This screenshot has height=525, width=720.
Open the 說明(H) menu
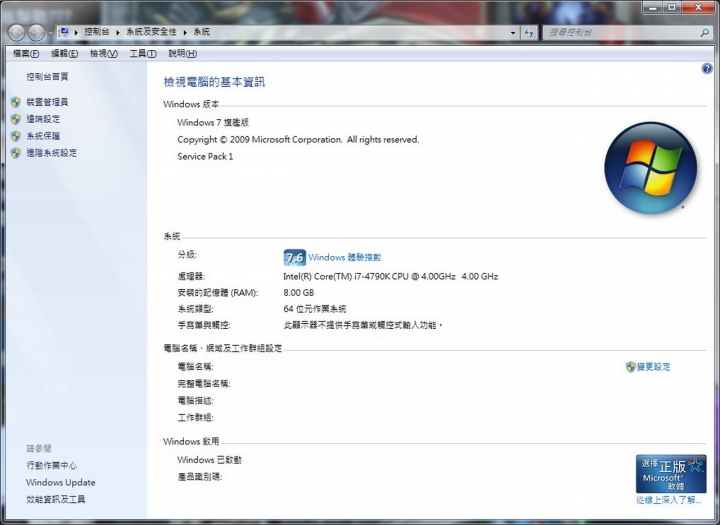[183, 54]
